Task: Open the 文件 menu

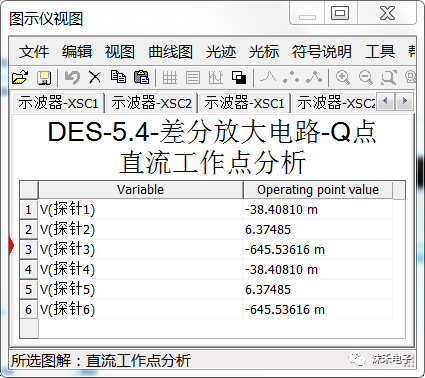Action: (34, 52)
